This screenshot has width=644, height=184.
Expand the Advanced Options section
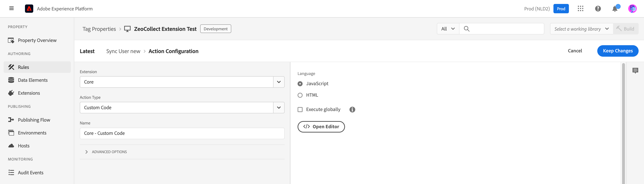pyautogui.click(x=182, y=152)
